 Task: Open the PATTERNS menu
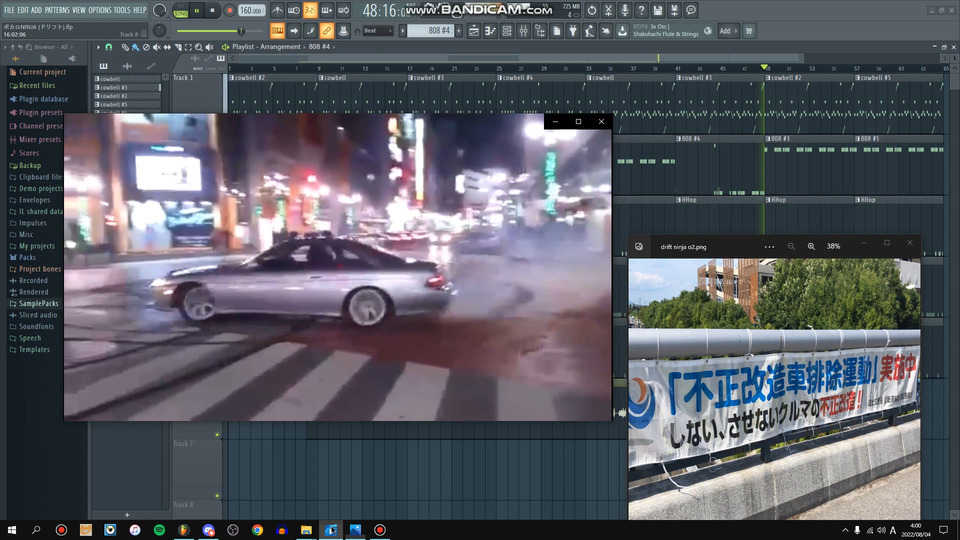pos(57,10)
